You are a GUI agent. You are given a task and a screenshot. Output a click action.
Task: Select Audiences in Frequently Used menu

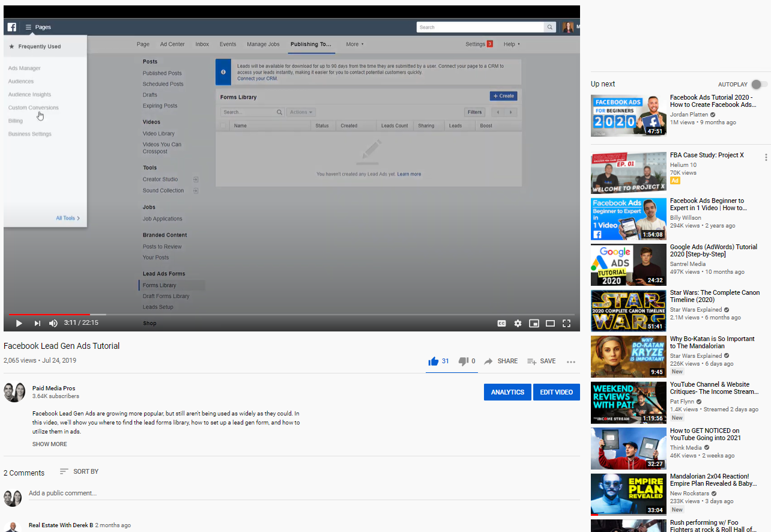tap(21, 82)
